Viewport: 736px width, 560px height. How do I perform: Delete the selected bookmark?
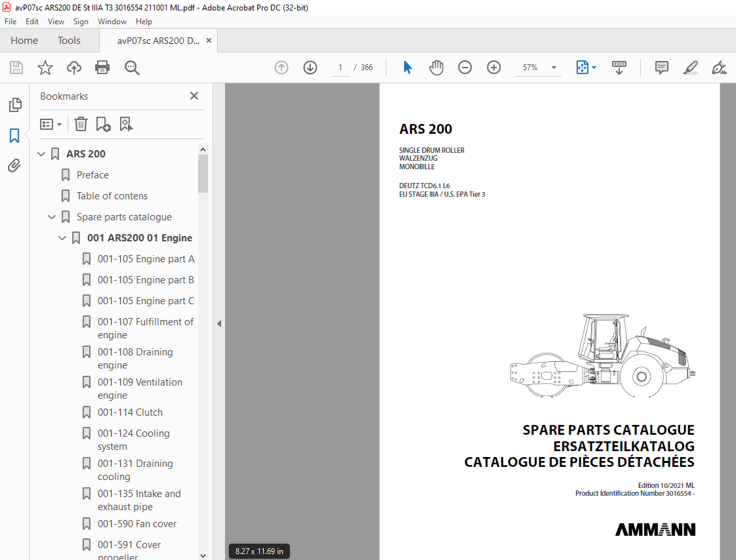click(x=81, y=125)
